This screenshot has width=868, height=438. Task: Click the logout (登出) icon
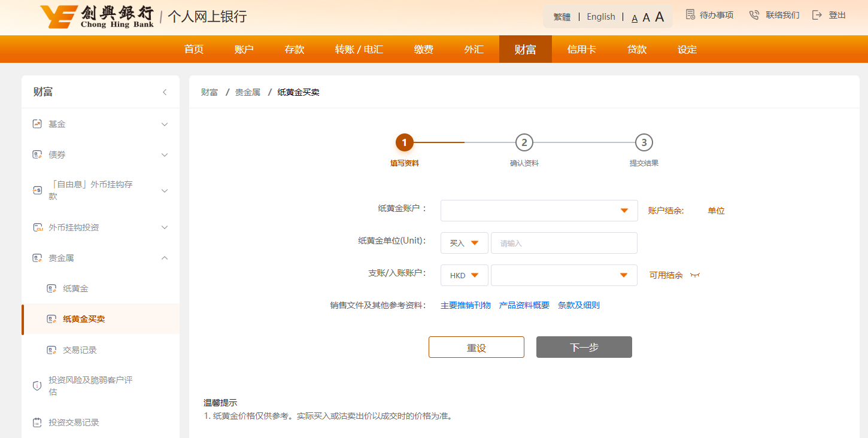coord(817,15)
